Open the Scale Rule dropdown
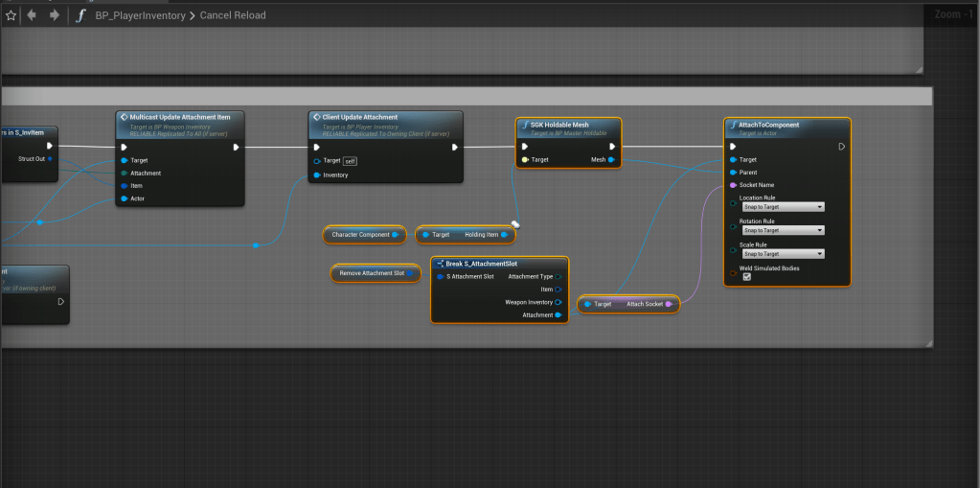This screenshot has height=488, width=980. pos(783,254)
